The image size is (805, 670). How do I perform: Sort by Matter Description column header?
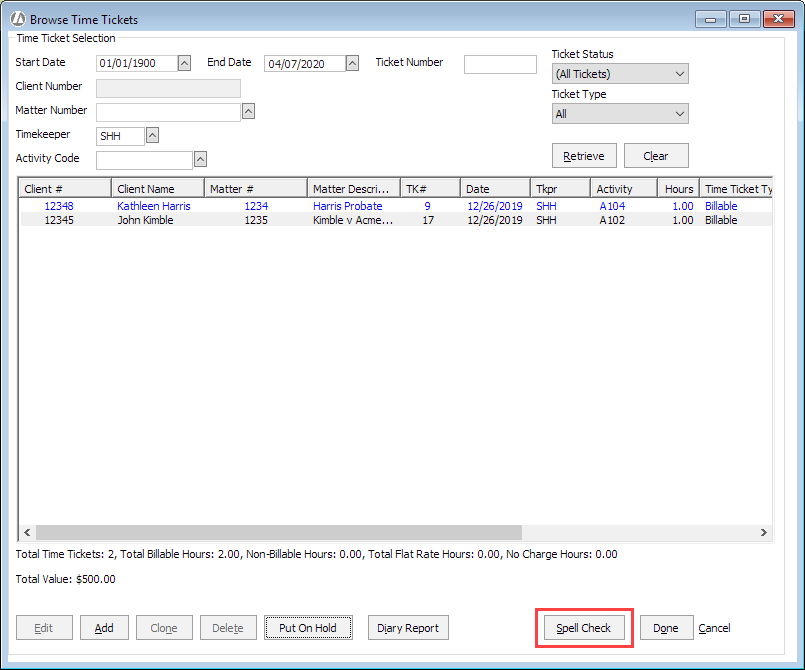pyautogui.click(x=354, y=188)
